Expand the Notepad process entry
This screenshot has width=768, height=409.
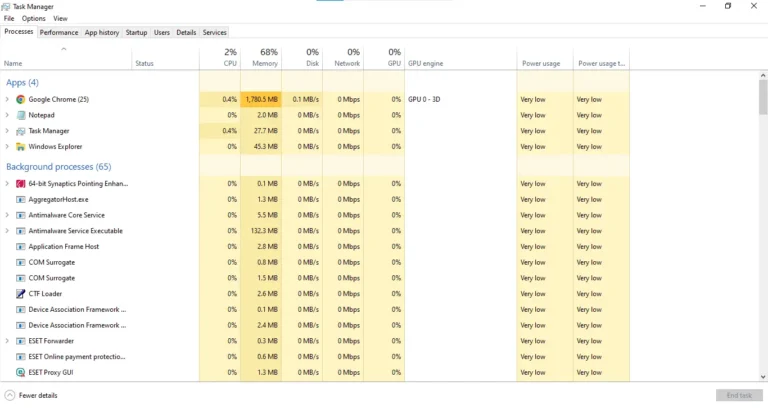click(x=7, y=115)
